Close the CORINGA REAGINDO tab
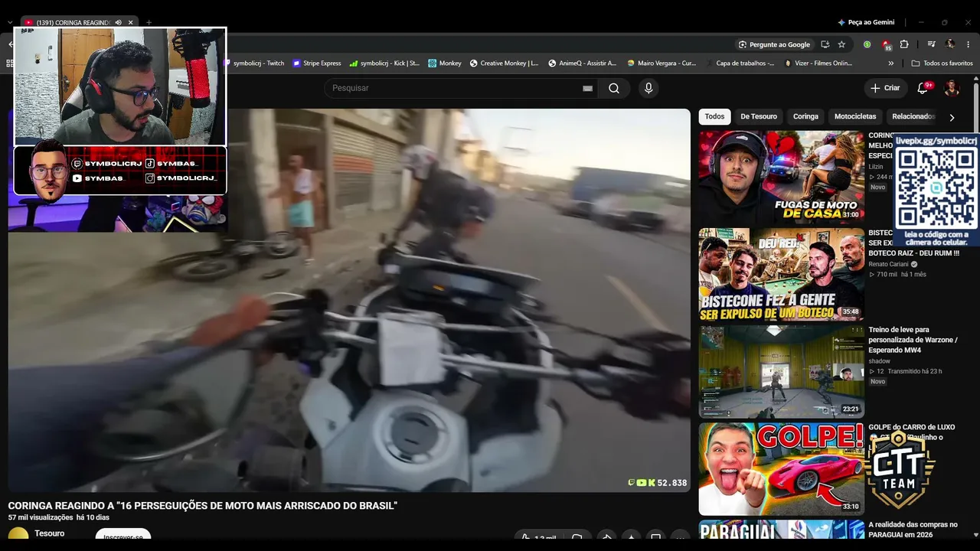The image size is (980, 551). coord(130,22)
